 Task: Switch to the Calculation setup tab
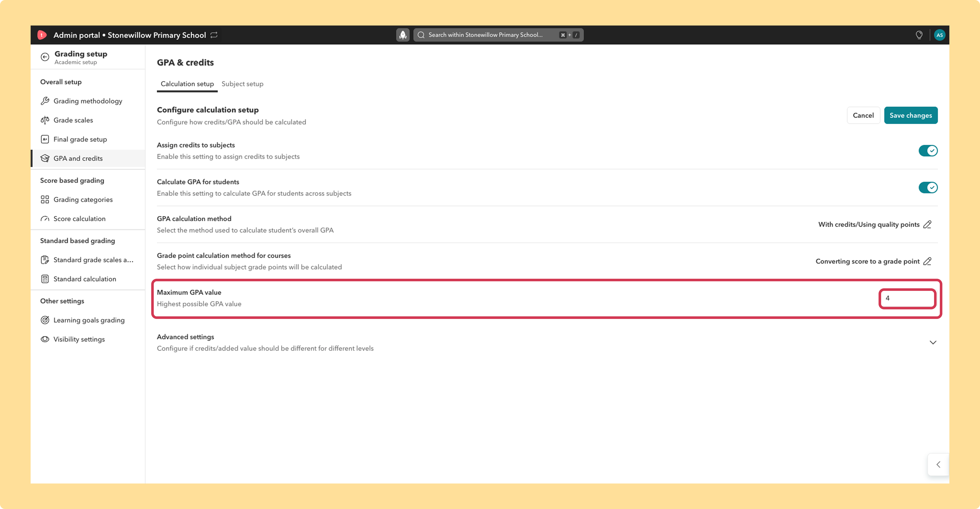pos(187,84)
